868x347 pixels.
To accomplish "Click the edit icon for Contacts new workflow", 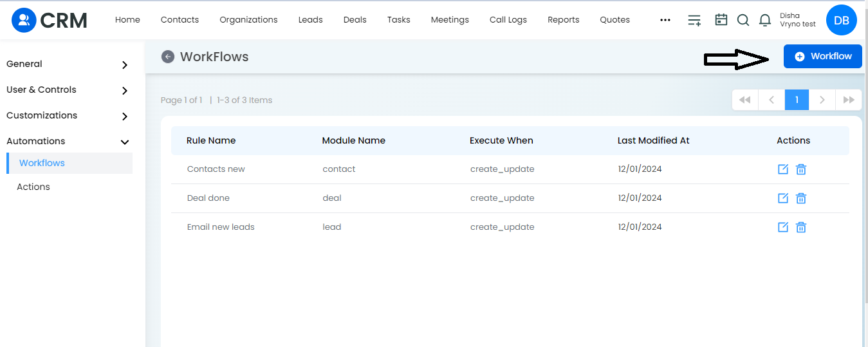I will (783, 169).
